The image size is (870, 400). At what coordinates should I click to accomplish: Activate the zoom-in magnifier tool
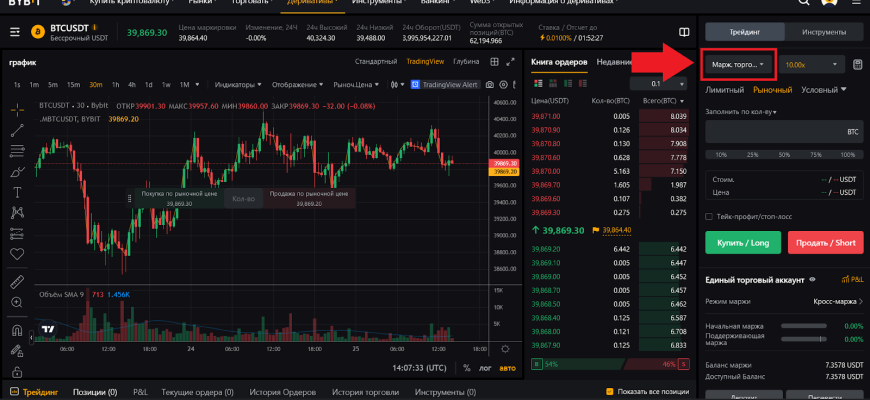tap(16, 302)
